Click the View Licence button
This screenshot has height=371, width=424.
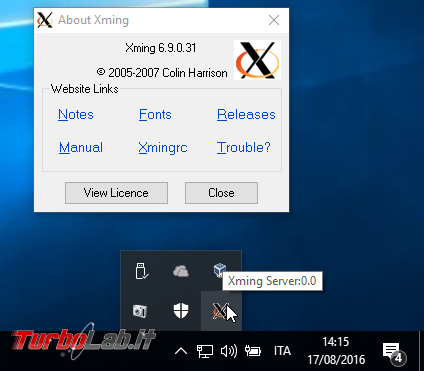(116, 193)
